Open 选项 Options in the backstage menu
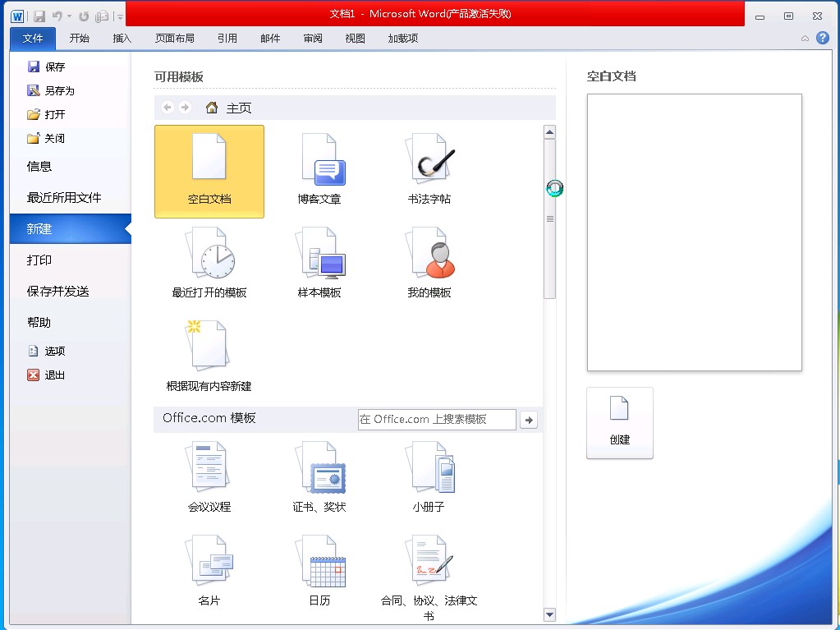This screenshot has height=630, width=840. point(54,351)
